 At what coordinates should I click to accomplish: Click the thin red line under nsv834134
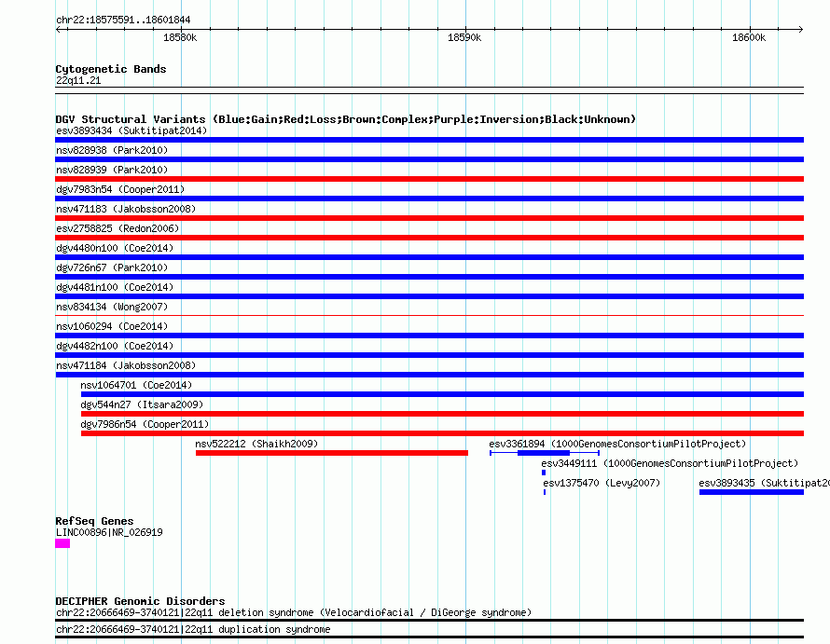[x=429, y=316]
